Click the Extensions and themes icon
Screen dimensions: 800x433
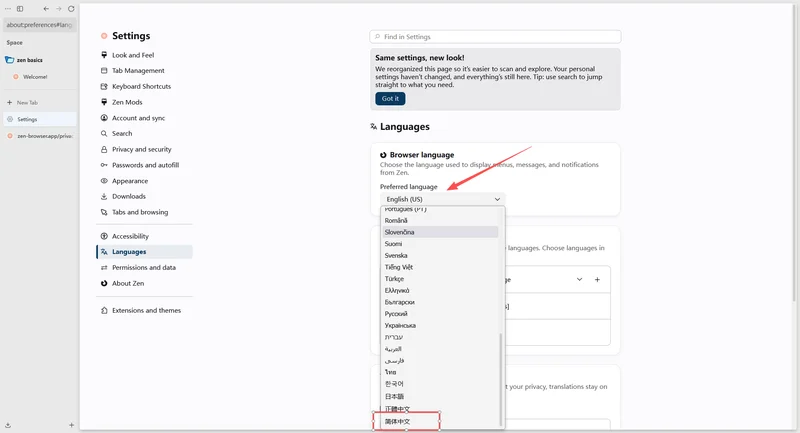104,311
